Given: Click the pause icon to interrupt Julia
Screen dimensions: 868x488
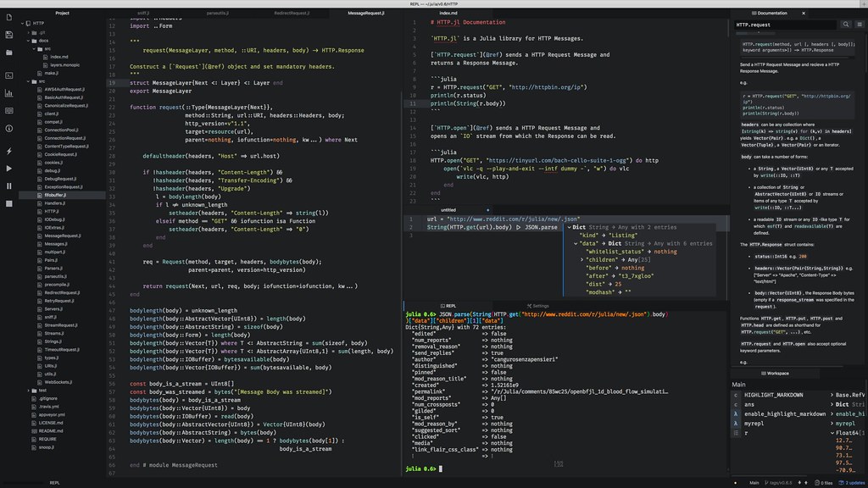Looking at the screenshot, I should pos(8,186).
